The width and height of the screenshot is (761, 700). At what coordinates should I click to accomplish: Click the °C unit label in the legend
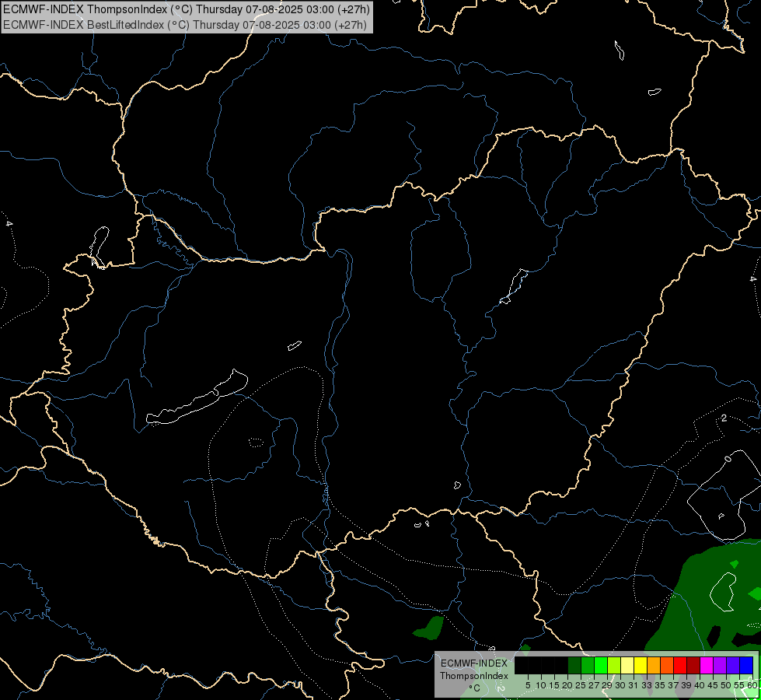point(475,688)
